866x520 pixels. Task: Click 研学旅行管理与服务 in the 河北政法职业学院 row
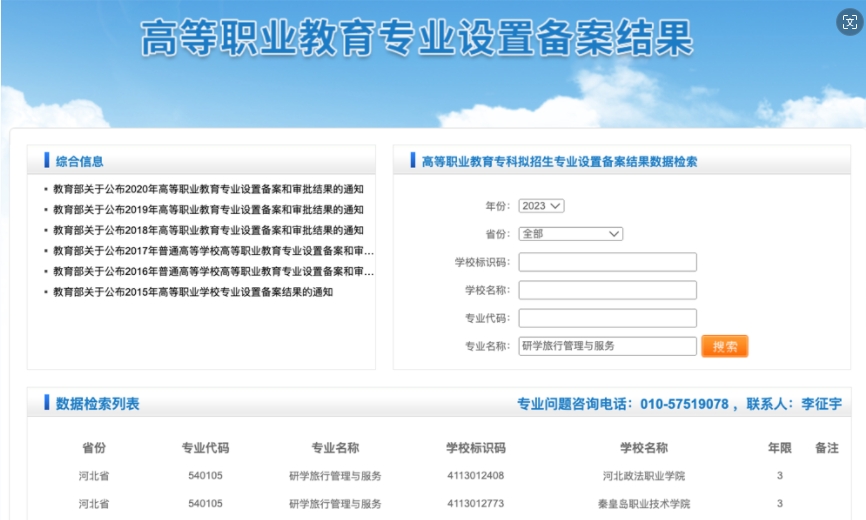(335, 476)
